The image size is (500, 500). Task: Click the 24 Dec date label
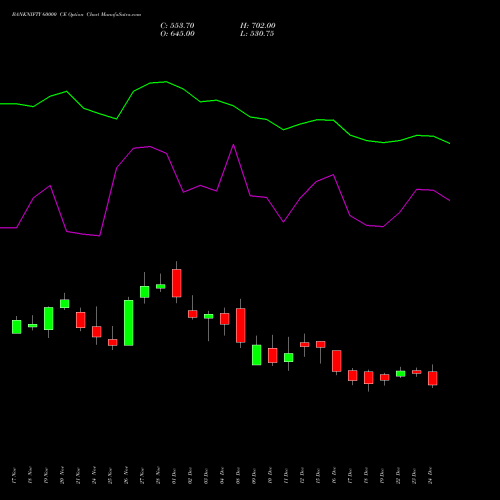tap(430, 476)
